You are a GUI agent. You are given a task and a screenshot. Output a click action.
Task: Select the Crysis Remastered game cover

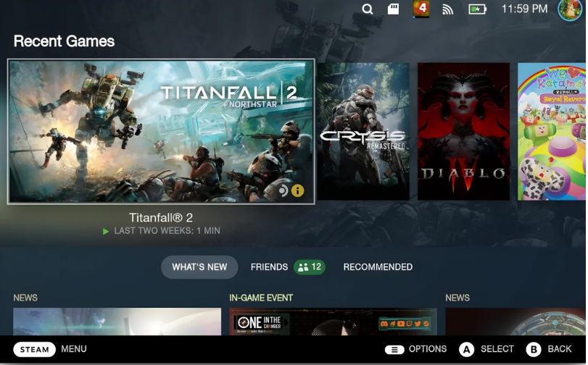tap(363, 132)
